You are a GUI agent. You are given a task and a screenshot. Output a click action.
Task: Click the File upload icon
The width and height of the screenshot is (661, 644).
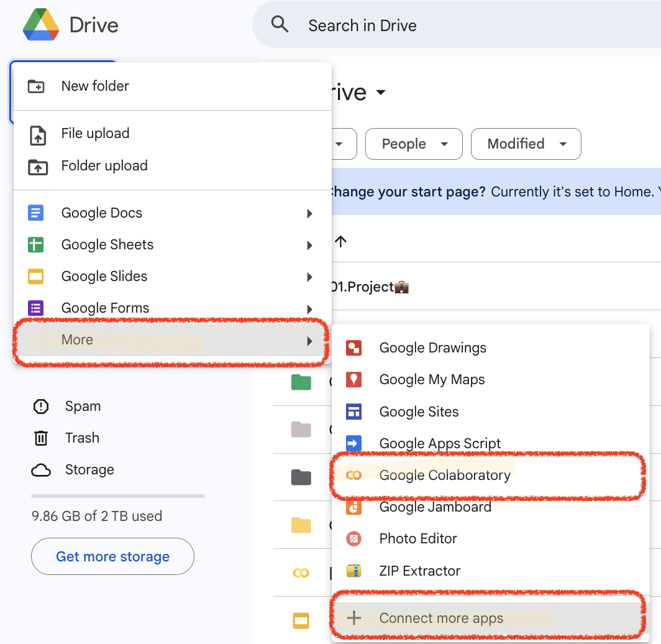click(37, 136)
